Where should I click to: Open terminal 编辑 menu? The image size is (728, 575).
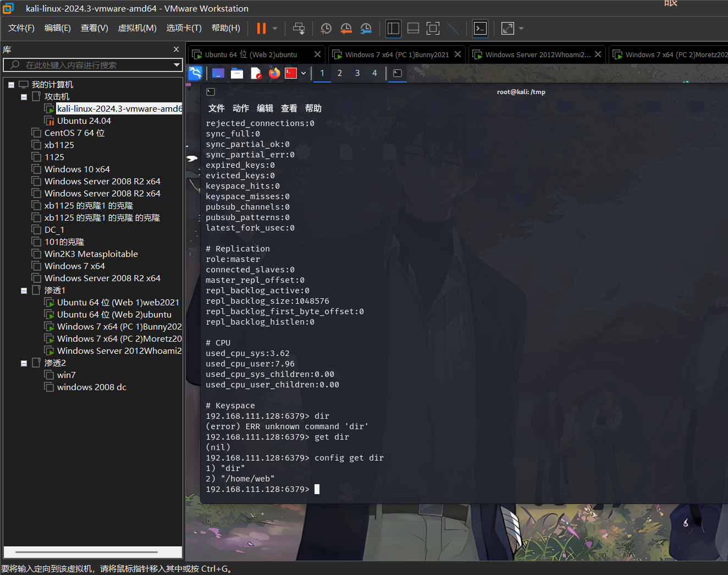coord(265,108)
